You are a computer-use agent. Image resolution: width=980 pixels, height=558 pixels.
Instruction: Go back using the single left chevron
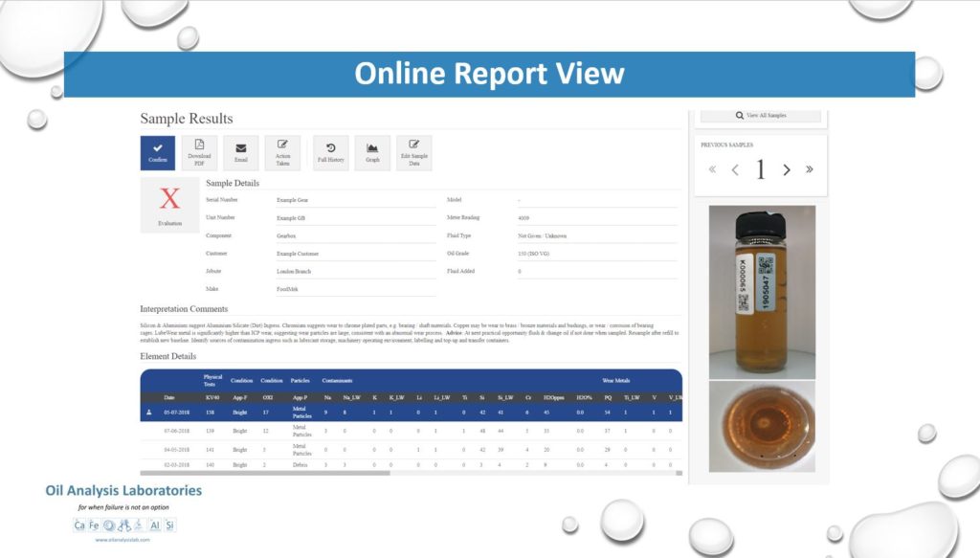click(x=735, y=168)
